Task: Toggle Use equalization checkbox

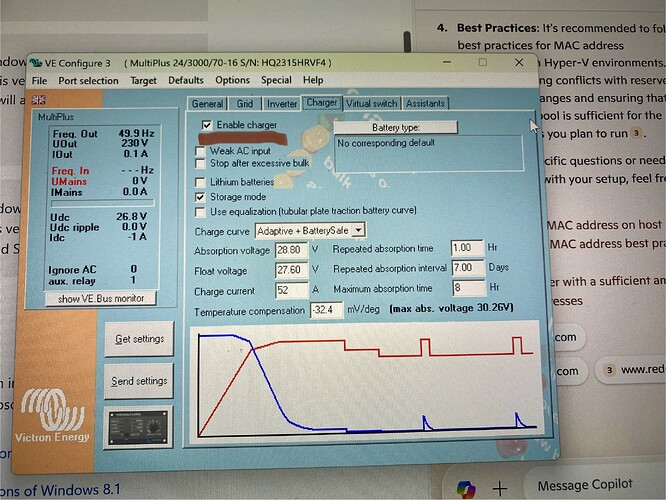Action: 200,212
